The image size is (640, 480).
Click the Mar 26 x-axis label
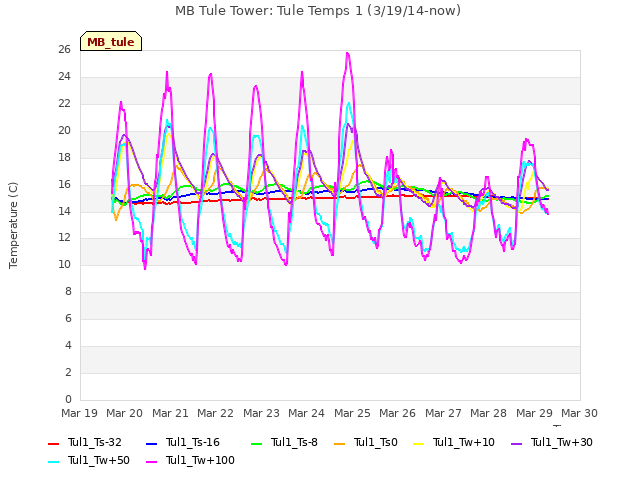[398, 413]
